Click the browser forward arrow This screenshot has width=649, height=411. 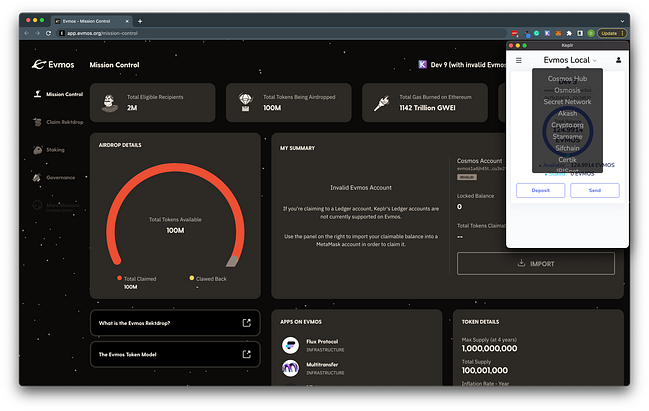point(38,33)
